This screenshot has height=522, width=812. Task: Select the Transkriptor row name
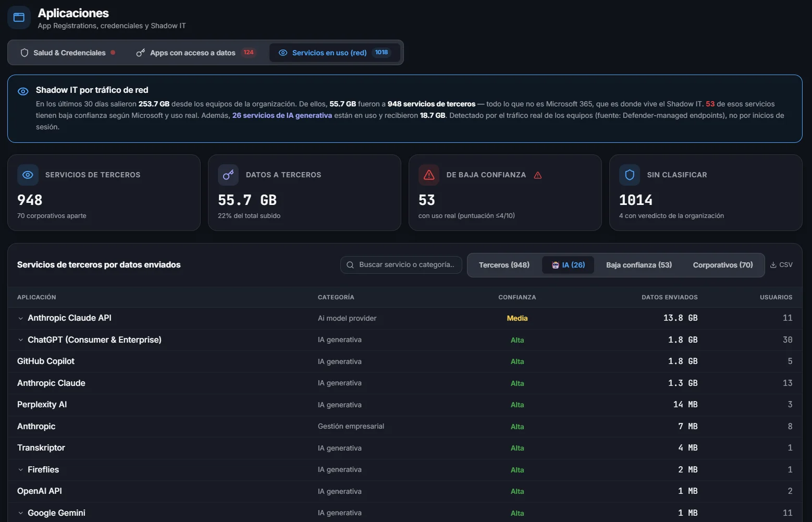(x=41, y=448)
